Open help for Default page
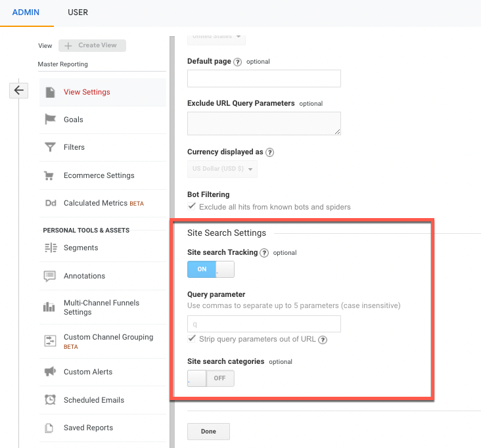The width and height of the screenshot is (481, 448). (237, 62)
